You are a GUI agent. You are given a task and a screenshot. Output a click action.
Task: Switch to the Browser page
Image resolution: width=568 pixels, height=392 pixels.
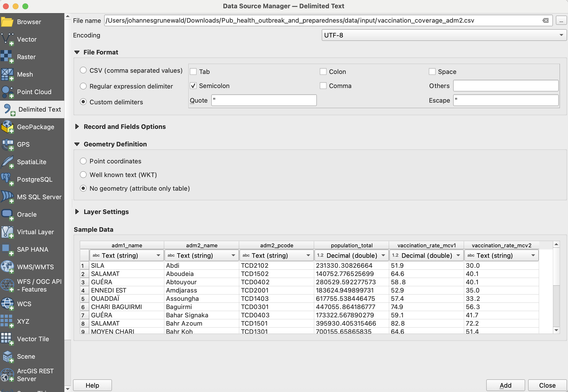coord(29,22)
